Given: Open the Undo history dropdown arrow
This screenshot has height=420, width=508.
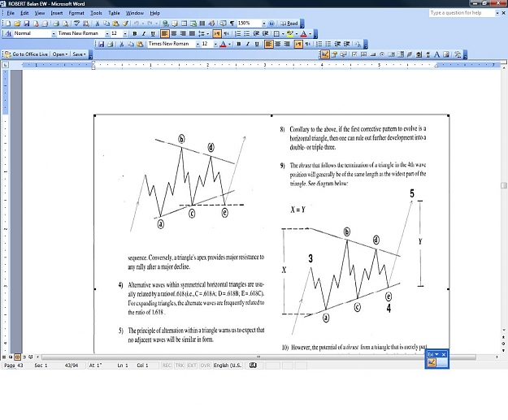Looking at the screenshot, I should pyautogui.click(x=142, y=24).
